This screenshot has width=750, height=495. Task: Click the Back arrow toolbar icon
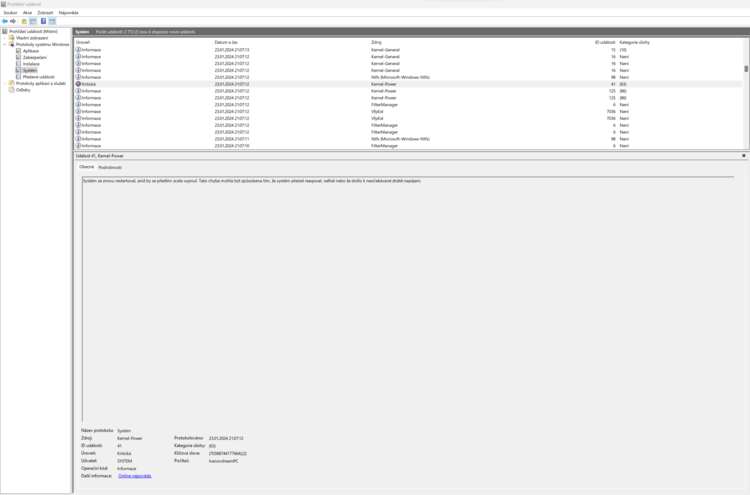(x=5, y=21)
